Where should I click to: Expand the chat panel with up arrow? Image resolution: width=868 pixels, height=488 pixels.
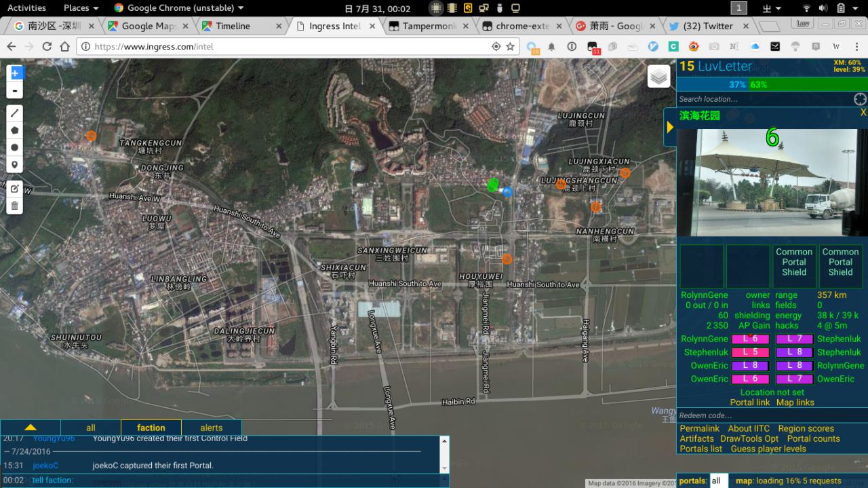tap(30, 428)
